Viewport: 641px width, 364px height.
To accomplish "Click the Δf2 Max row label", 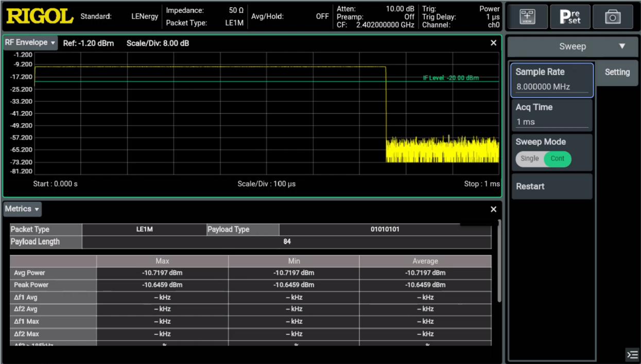I will (53, 334).
